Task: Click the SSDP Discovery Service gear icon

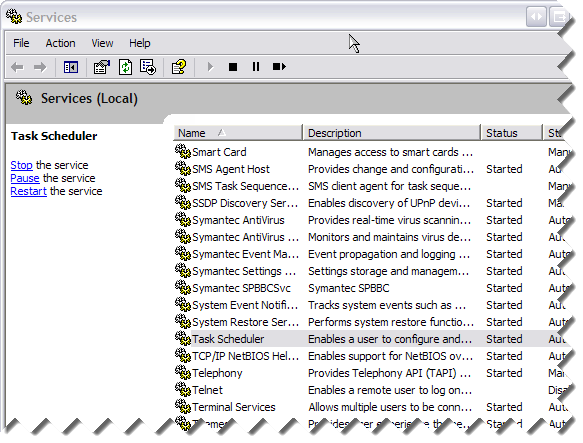Action: [x=183, y=202]
